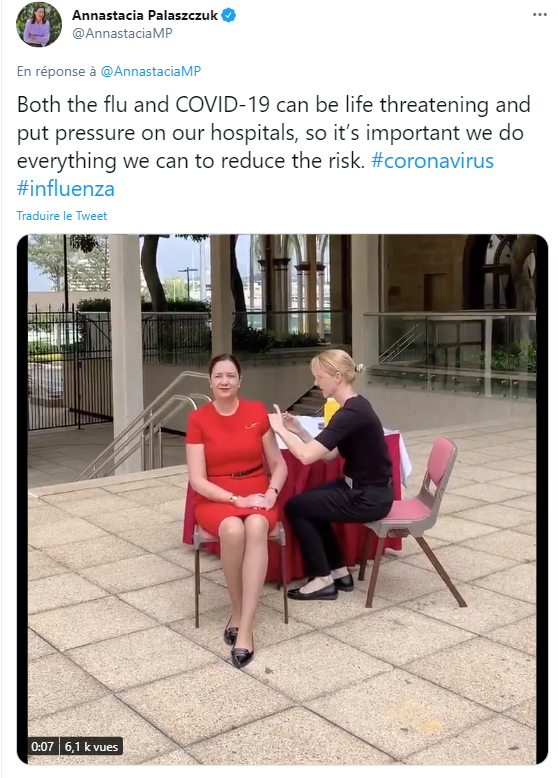The width and height of the screenshot is (558, 778).
Task: Click the blue verified badge
Action: point(229,15)
